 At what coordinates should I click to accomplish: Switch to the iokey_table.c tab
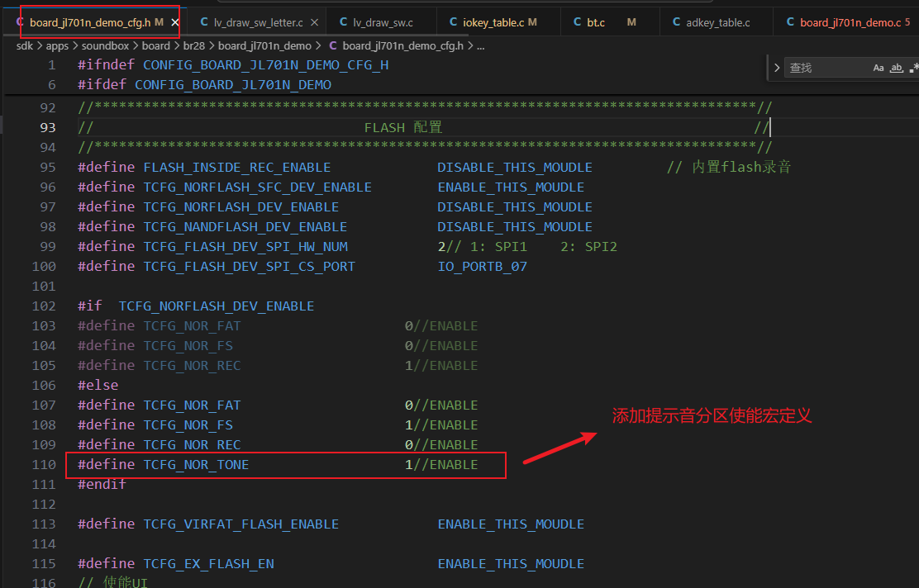(499, 22)
